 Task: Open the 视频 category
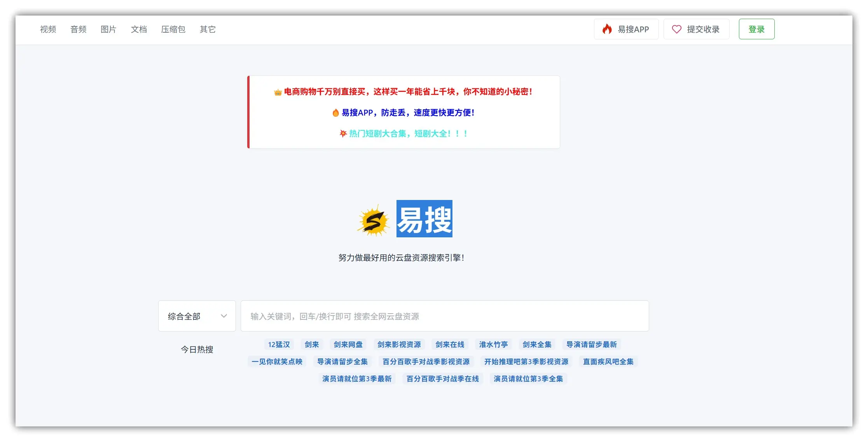click(48, 29)
